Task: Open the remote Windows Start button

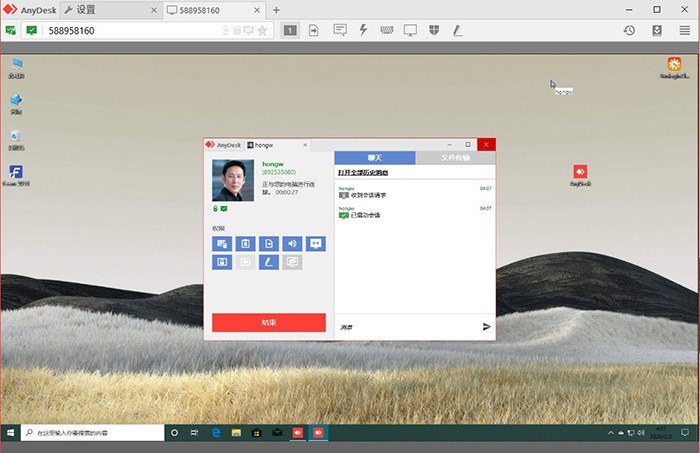Action: click(10, 433)
